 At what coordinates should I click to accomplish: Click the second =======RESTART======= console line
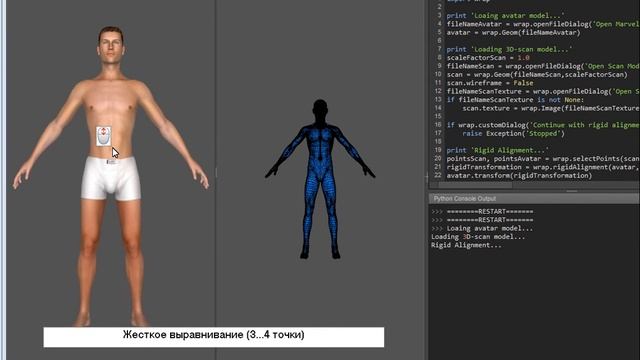[x=490, y=220]
